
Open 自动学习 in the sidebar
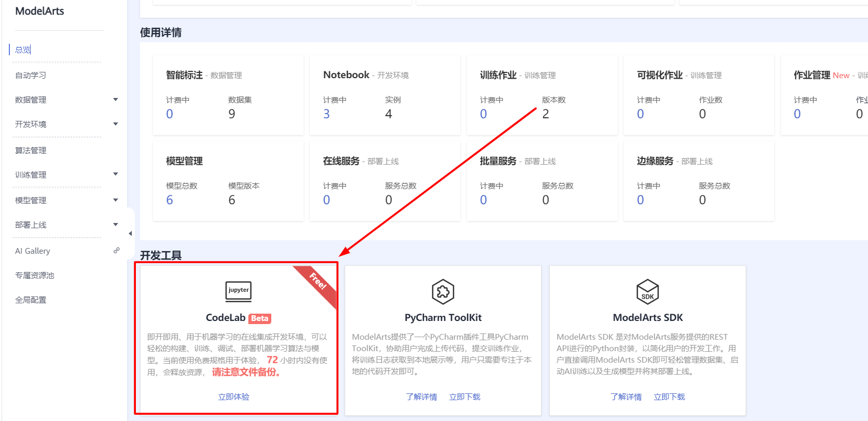(x=31, y=75)
